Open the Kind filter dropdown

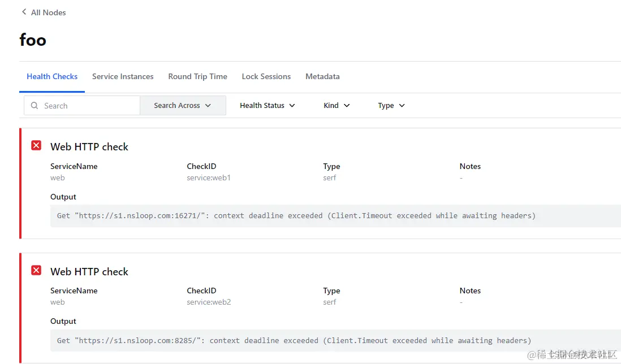(x=337, y=106)
